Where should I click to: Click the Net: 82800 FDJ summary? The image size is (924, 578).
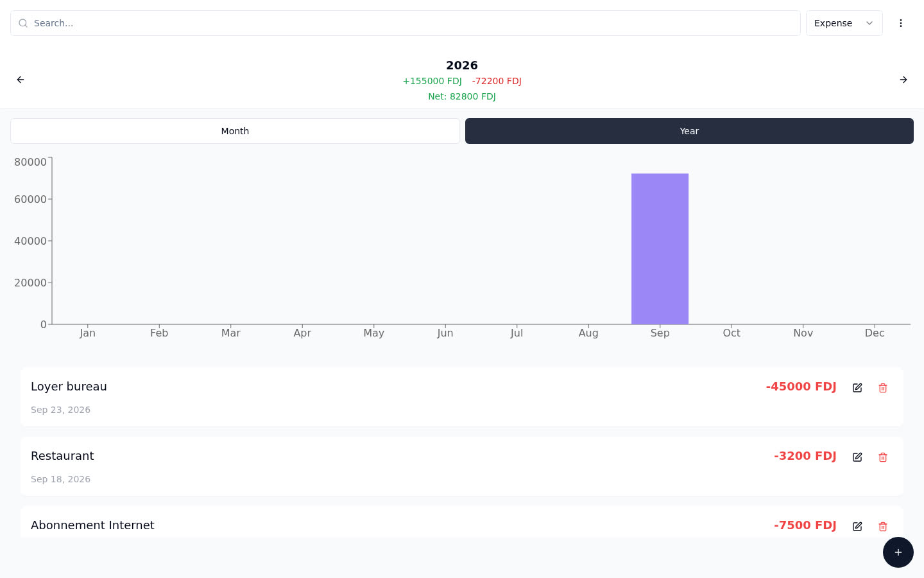tap(462, 96)
